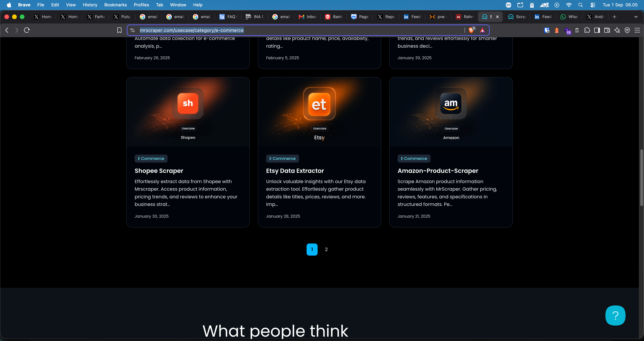The height and width of the screenshot is (341, 644).
Task: Open the Wi-Fi status menu
Action: point(569,5)
